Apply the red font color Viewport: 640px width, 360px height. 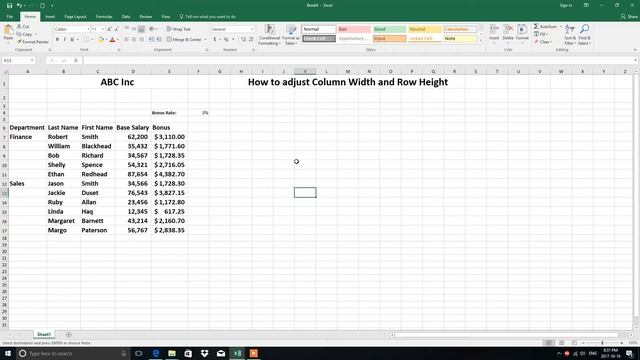pyautogui.click(x=113, y=40)
